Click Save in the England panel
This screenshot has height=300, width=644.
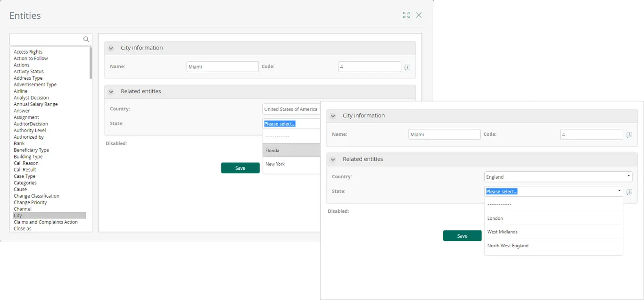click(462, 236)
